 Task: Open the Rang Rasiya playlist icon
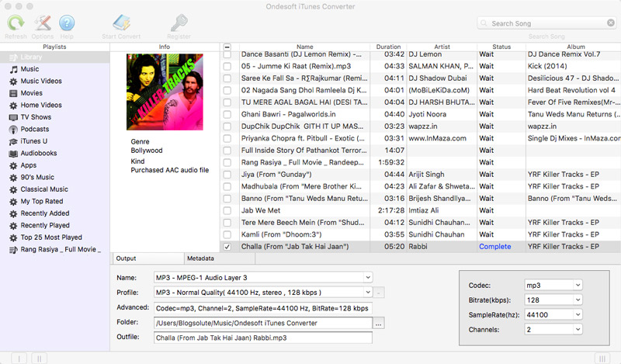coord(13,250)
